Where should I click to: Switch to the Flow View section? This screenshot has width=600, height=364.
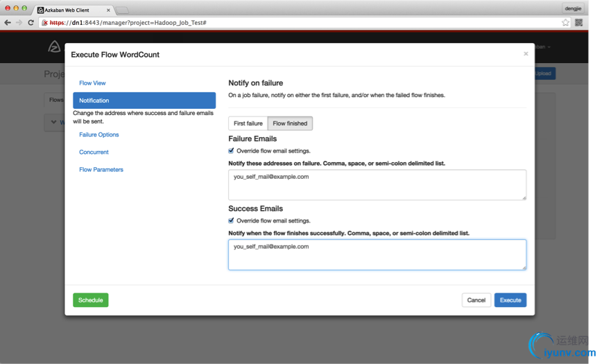pyautogui.click(x=92, y=83)
